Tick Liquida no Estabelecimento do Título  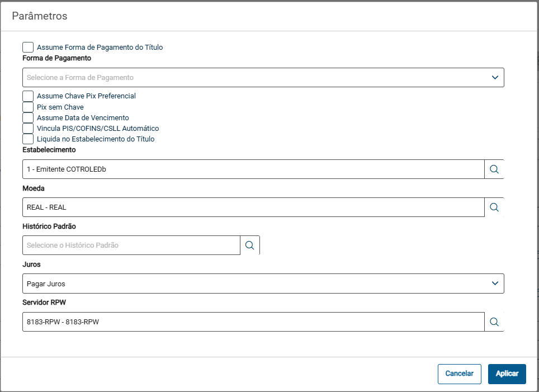tap(28, 139)
